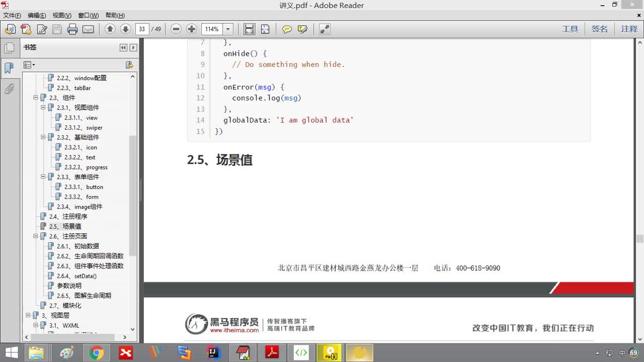Click the send email envelope icon

88,29
